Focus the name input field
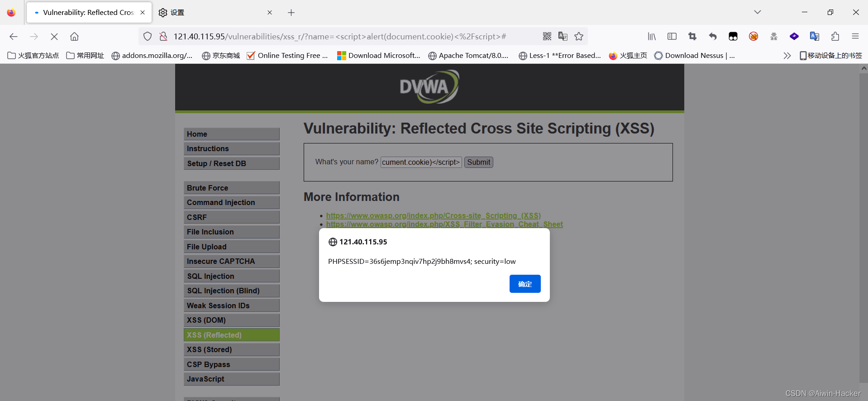This screenshot has height=401, width=868. [421, 162]
